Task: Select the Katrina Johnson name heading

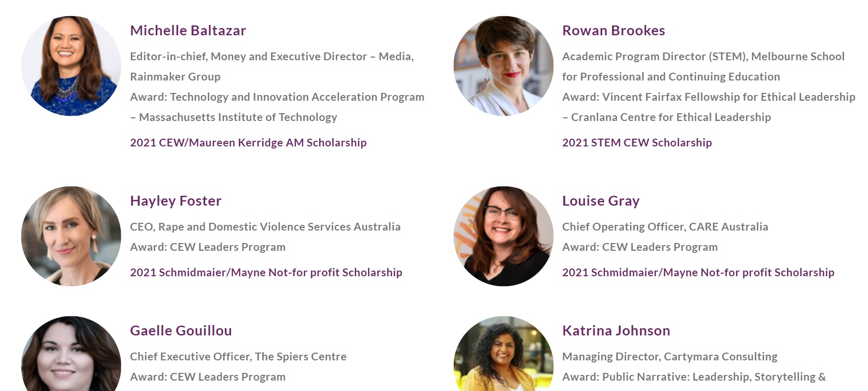Action: pyautogui.click(x=616, y=331)
